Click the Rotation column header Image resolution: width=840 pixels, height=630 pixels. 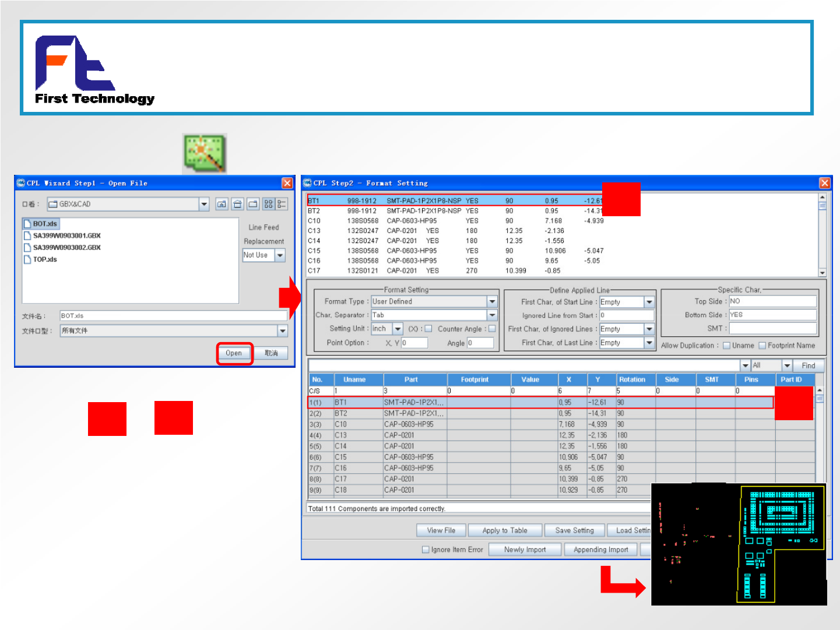[632, 379]
